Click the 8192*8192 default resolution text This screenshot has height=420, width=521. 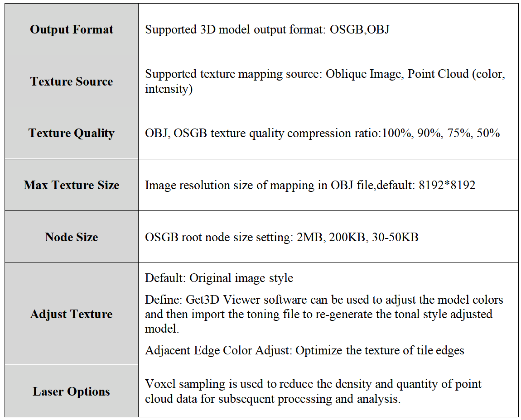click(447, 185)
